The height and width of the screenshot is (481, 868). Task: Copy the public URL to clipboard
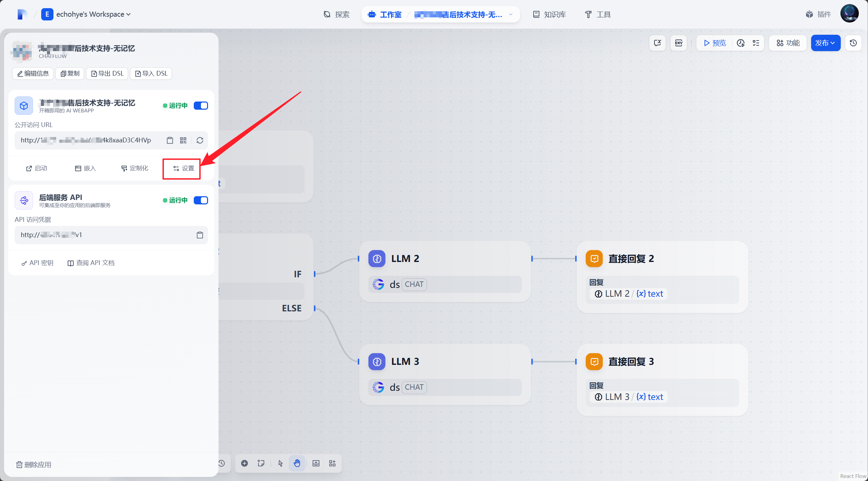[170, 140]
